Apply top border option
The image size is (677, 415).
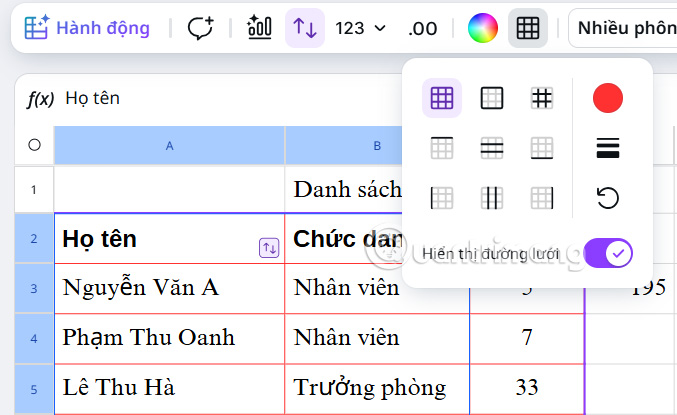(x=442, y=148)
